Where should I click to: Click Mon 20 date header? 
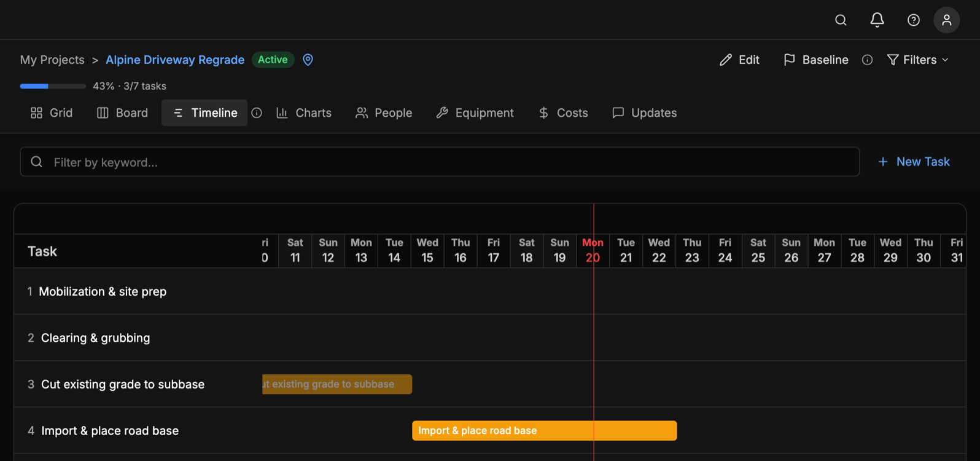click(593, 250)
